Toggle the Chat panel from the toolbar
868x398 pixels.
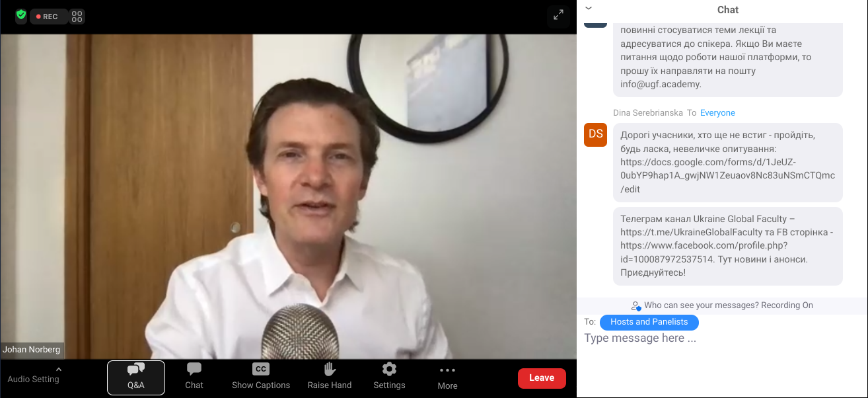(194, 377)
